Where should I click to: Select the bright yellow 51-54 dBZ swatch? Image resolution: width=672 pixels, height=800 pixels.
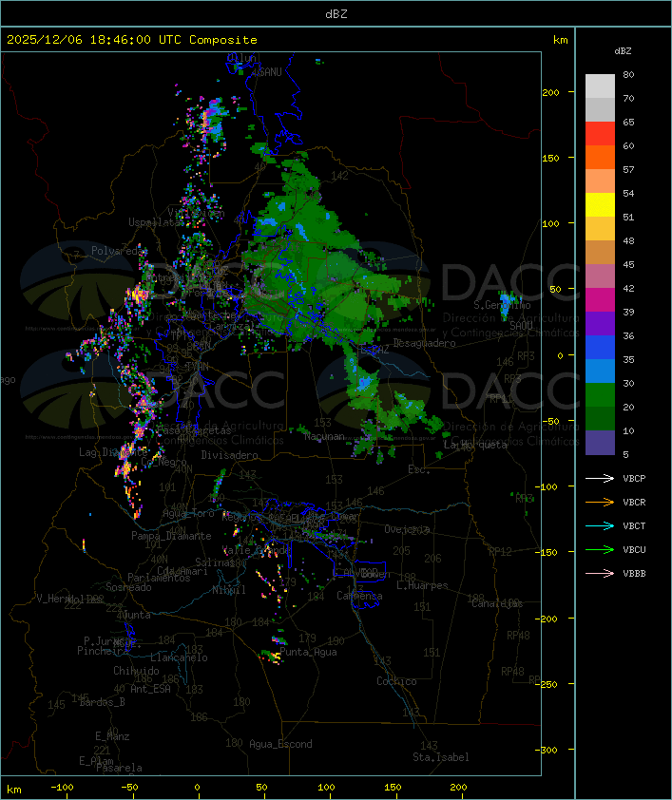600,205
